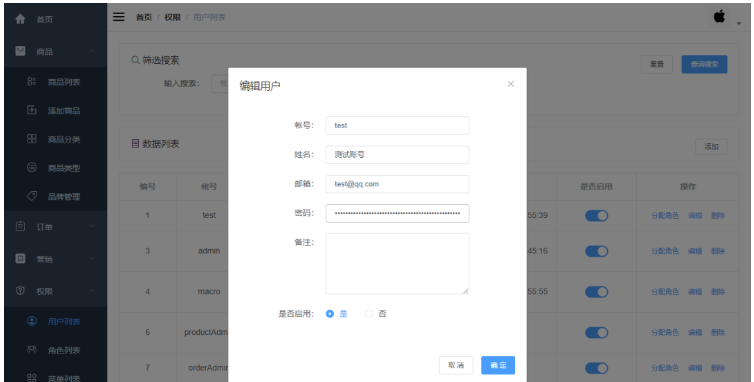
Task: Click the 商品类型 type icon
Action: [32, 168]
